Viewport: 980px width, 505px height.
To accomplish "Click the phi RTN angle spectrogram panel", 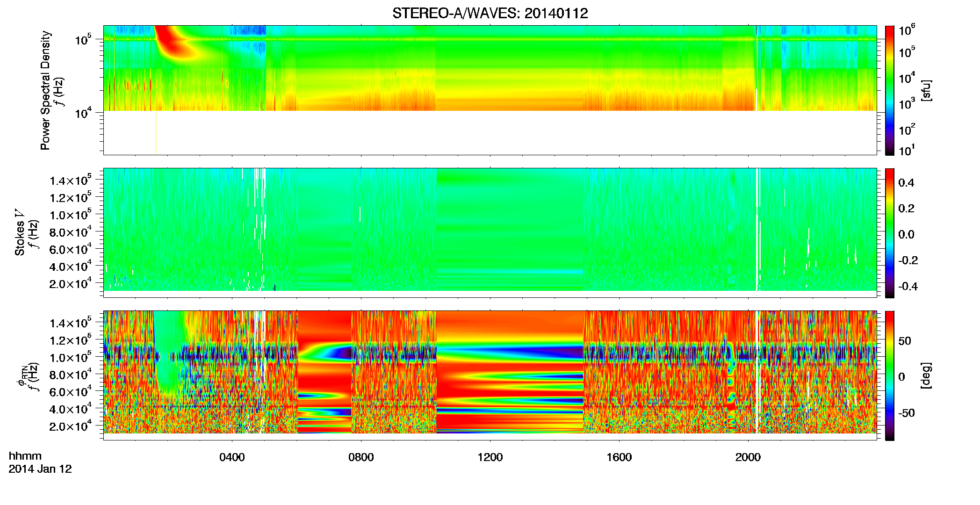I will (490, 375).
